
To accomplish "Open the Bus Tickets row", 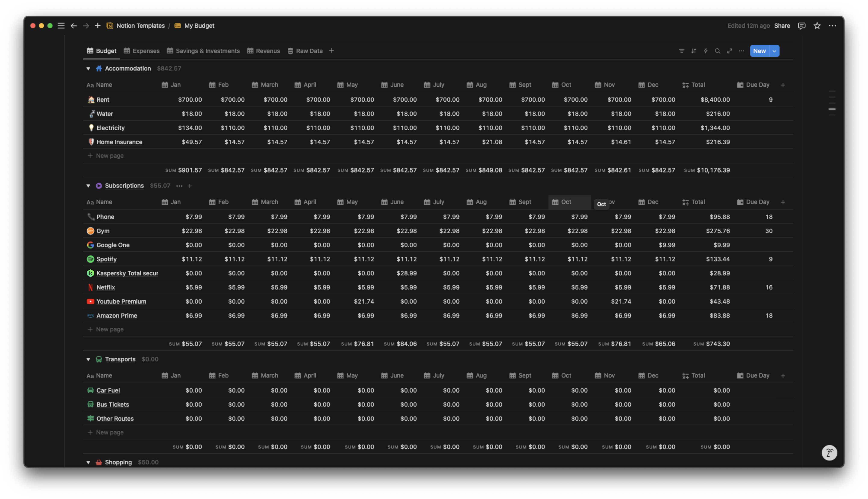I will [x=113, y=405].
